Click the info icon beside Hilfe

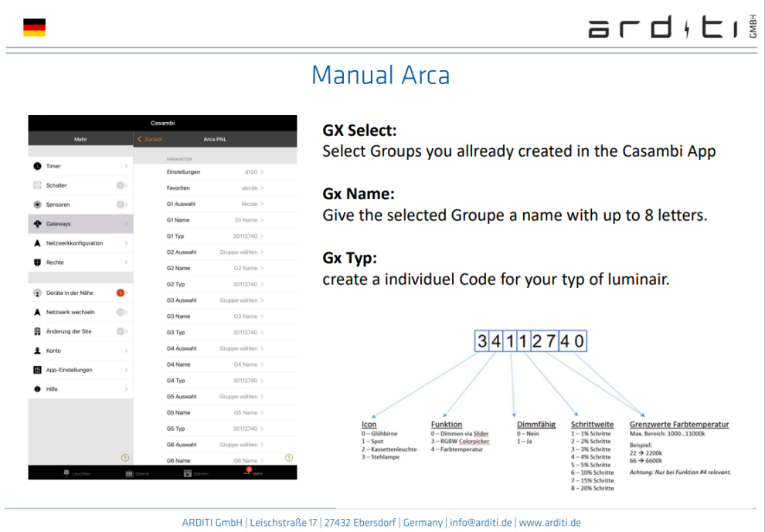(38, 389)
